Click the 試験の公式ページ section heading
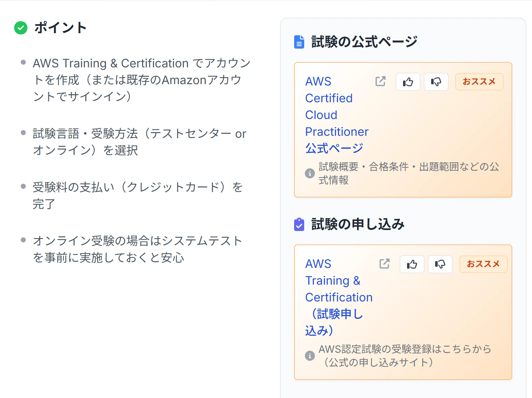 pos(364,42)
